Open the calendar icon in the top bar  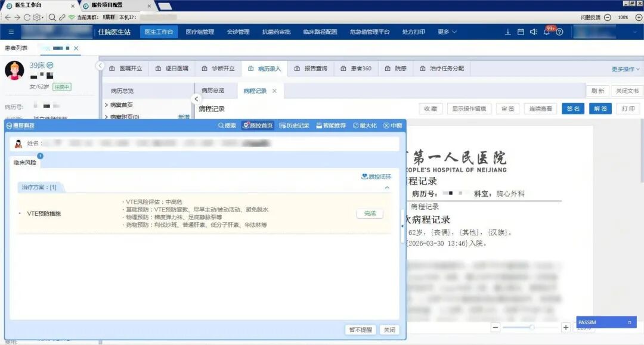point(521,32)
